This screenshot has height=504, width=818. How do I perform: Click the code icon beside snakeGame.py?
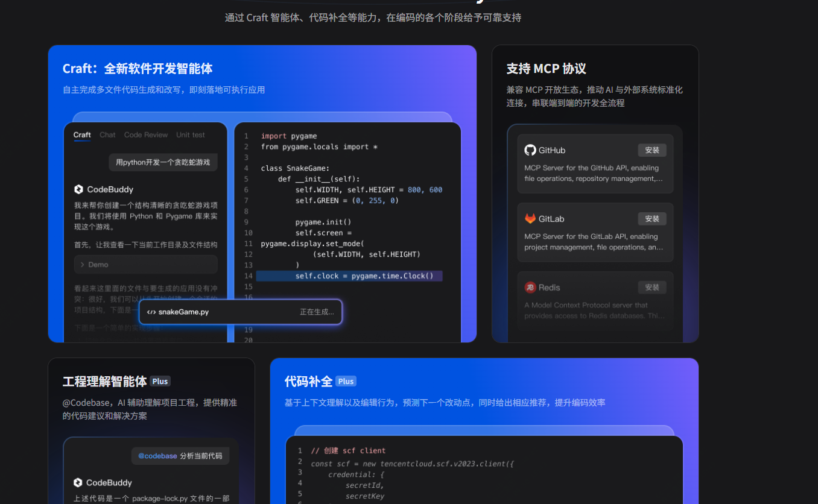tap(151, 312)
